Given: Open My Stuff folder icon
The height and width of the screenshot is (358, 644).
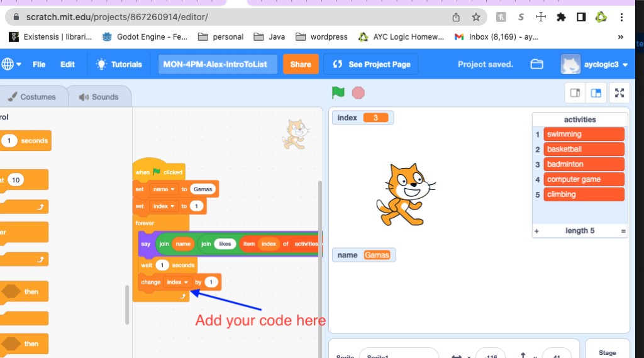Looking at the screenshot, I should pos(537,64).
